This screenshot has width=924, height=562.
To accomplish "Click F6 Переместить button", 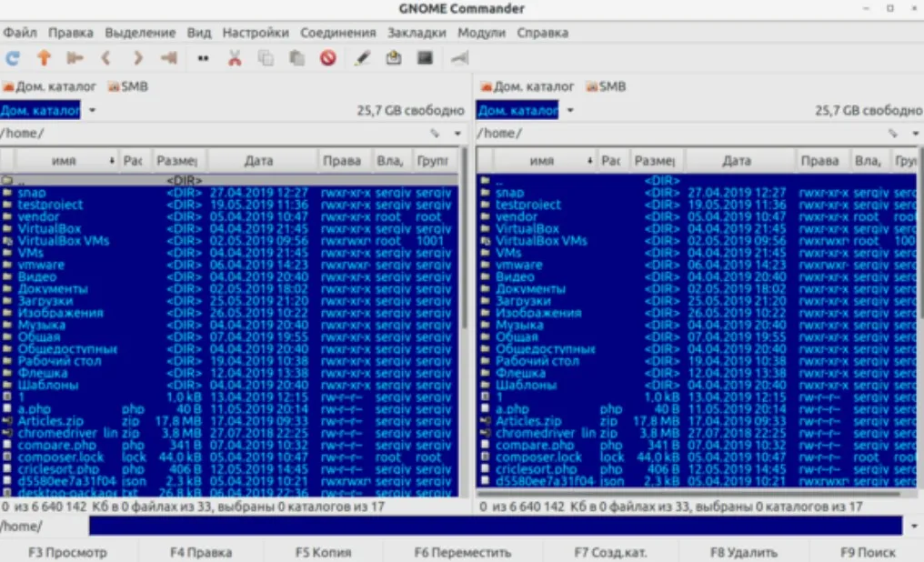I will (463, 553).
